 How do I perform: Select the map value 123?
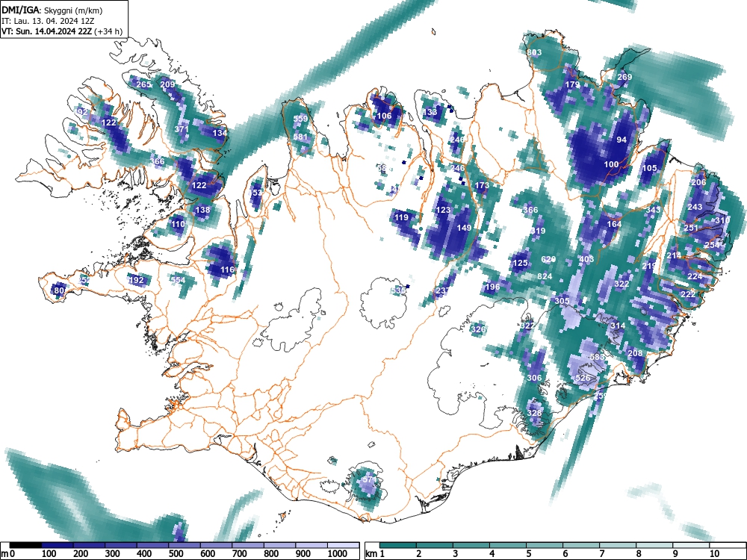point(443,210)
